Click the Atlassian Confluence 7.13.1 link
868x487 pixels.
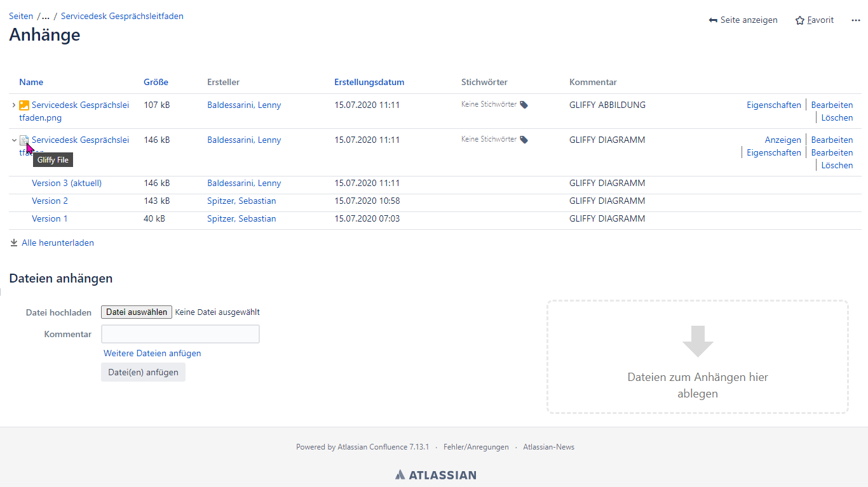coord(383,447)
